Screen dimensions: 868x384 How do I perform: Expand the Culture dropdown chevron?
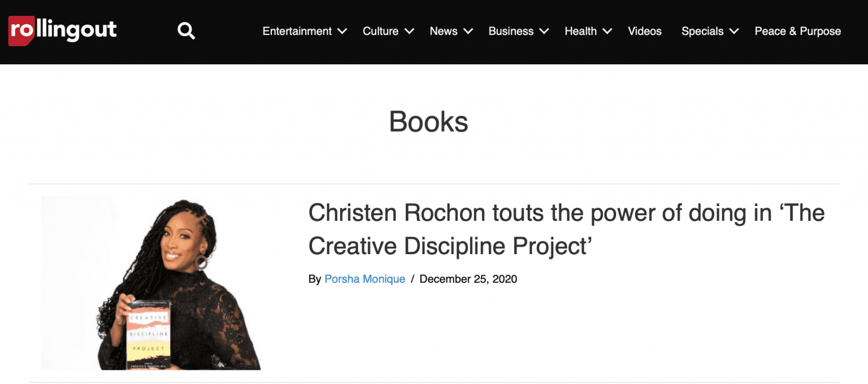(409, 32)
